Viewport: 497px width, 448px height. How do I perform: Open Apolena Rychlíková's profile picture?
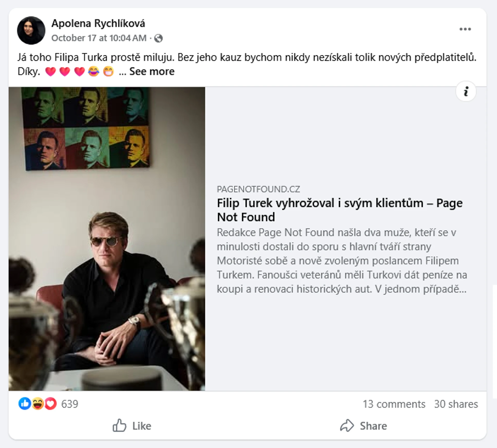(31, 31)
